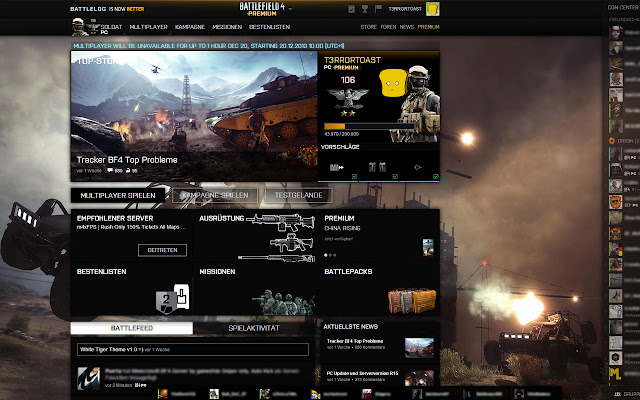Click the BEITRETEN button for recommended server
The image size is (640, 400).
(x=162, y=250)
